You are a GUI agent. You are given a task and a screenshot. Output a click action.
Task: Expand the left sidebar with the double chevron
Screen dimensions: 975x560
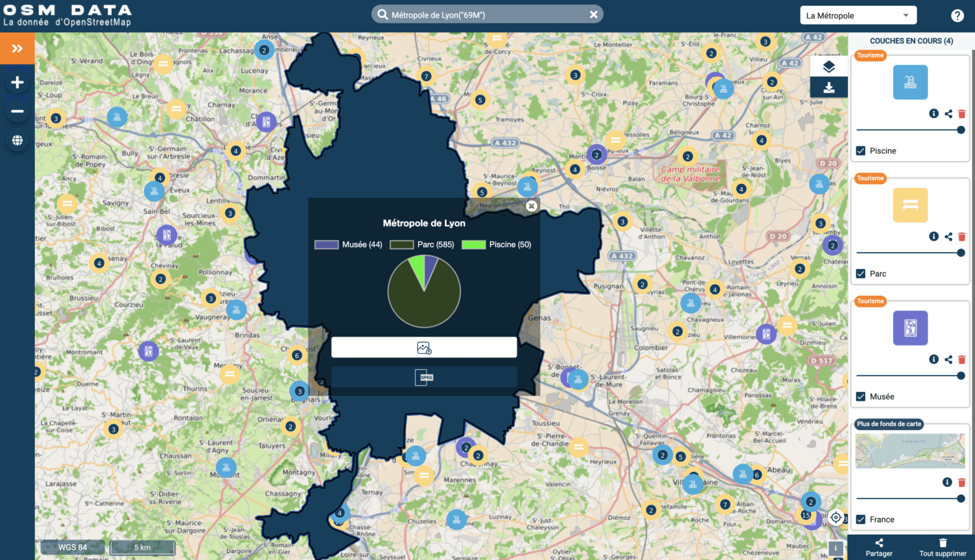tap(17, 48)
